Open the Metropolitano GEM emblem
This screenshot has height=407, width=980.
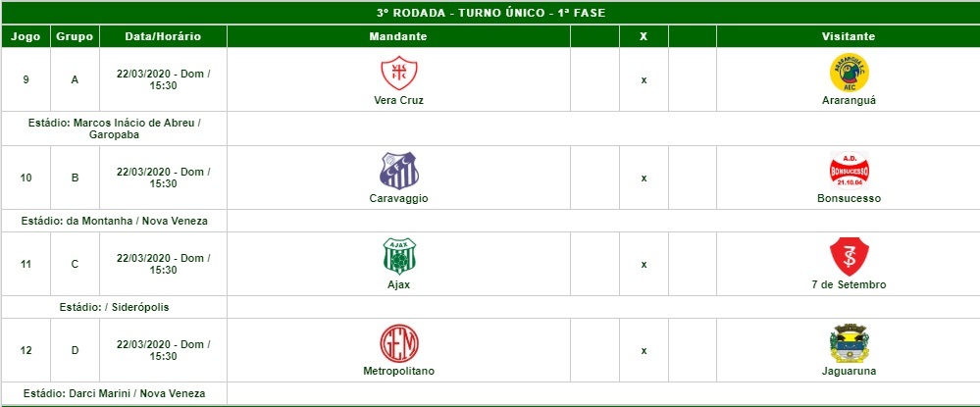[398, 343]
